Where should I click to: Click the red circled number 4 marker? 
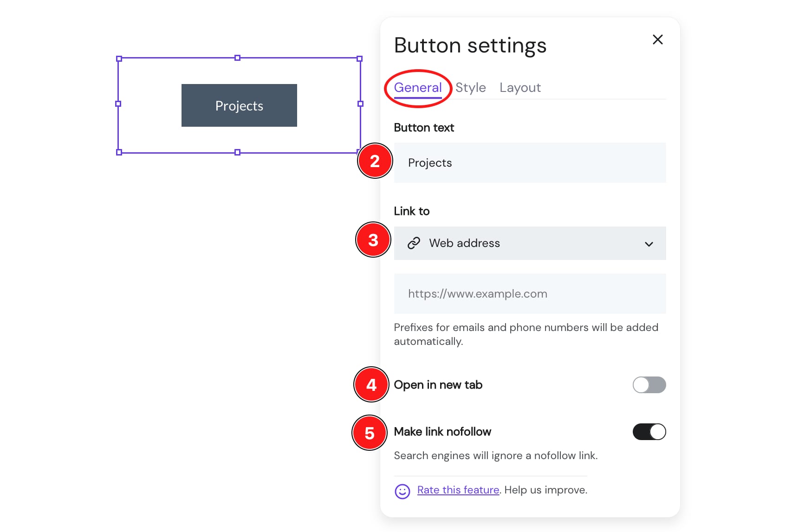370,385
